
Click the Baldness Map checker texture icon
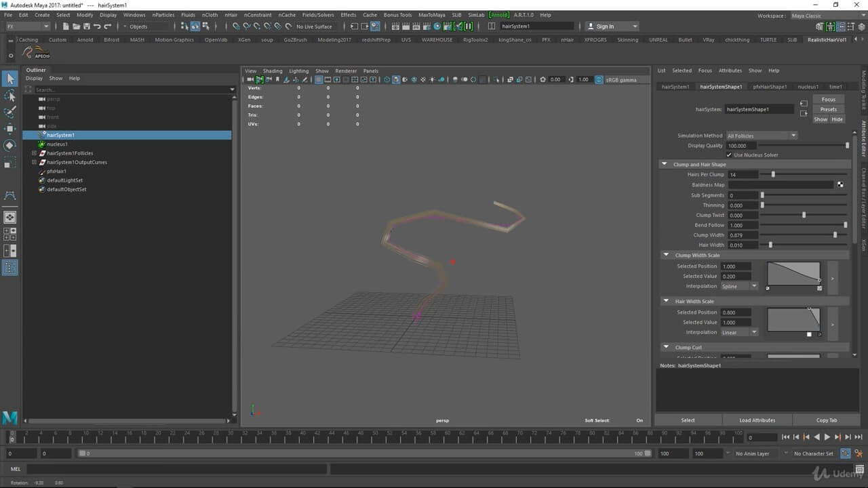click(x=840, y=184)
